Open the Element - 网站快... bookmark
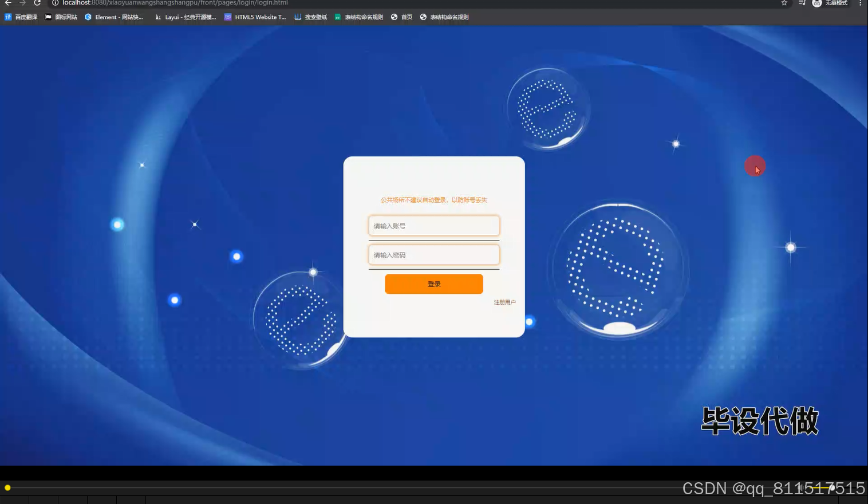The height and width of the screenshot is (504, 868). 114,17
